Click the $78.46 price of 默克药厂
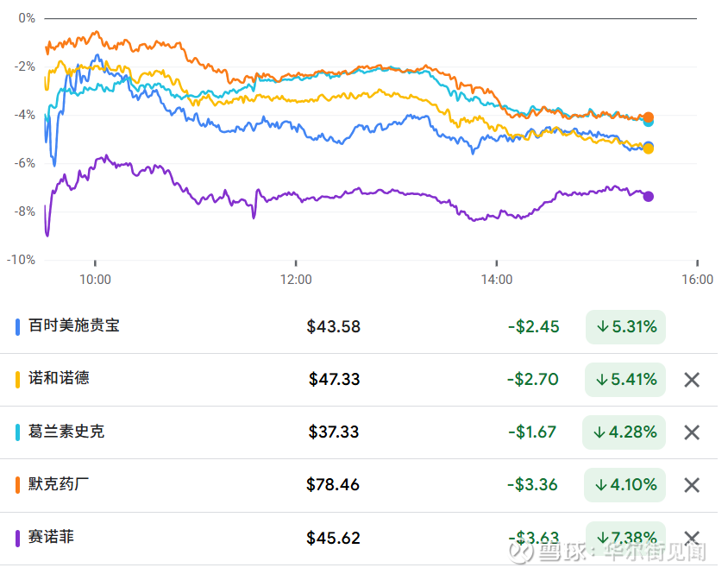728x574 pixels. tap(333, 485)
